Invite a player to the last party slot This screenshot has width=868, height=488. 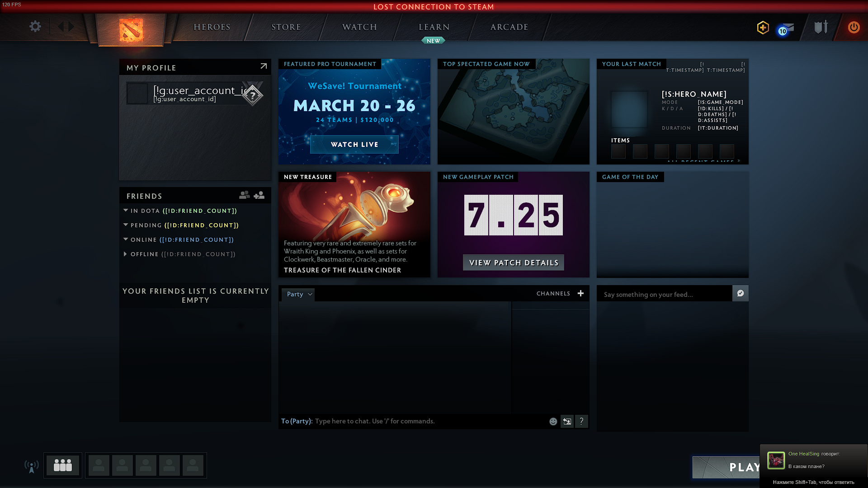(193, 465)
